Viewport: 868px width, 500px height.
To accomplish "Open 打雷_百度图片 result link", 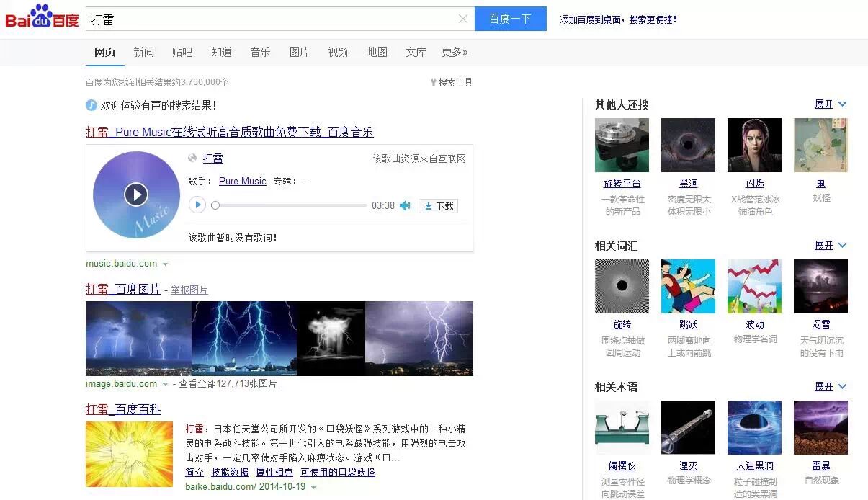I will point(123,289).
